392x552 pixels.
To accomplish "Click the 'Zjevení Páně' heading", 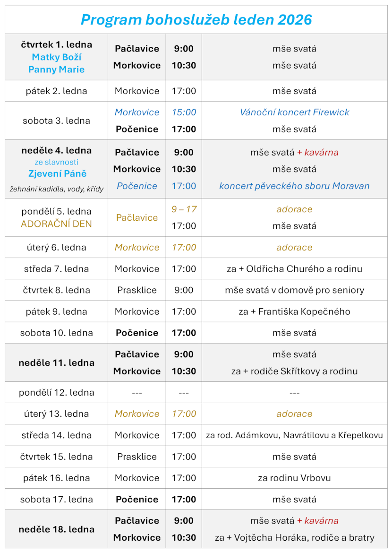I will click(x=56, y=173).
